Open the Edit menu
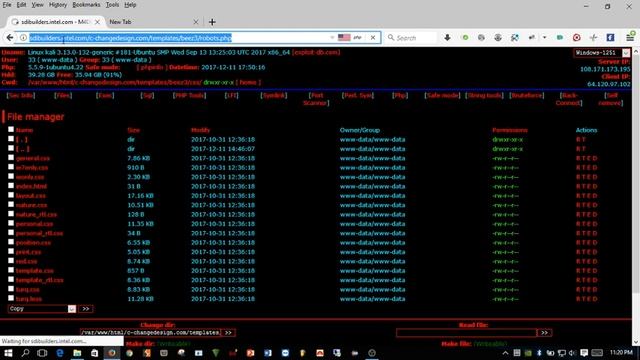The width and height of the screenshot is (640, 360). [x=21, y=5]
